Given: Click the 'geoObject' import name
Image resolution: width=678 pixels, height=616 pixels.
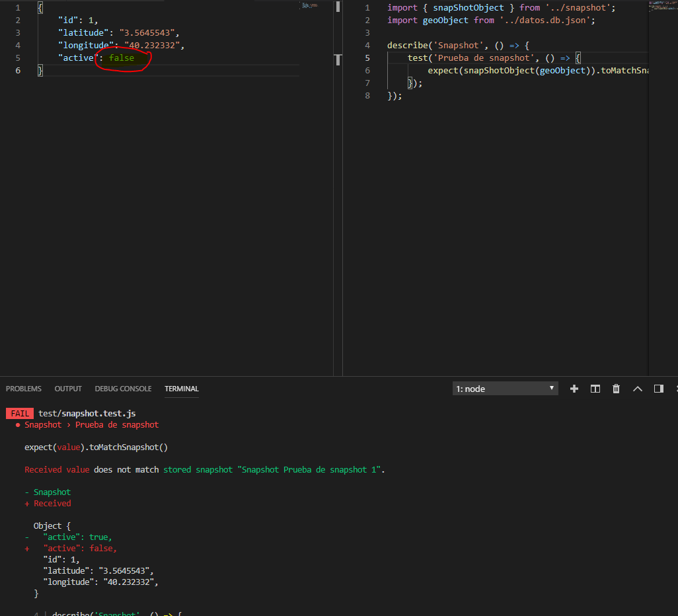Looking at the screenshot, I should point(445,20).
